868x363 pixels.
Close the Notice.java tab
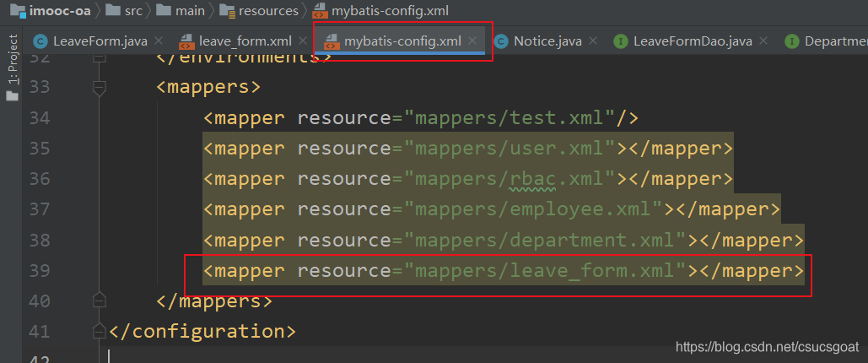(592, 41)
